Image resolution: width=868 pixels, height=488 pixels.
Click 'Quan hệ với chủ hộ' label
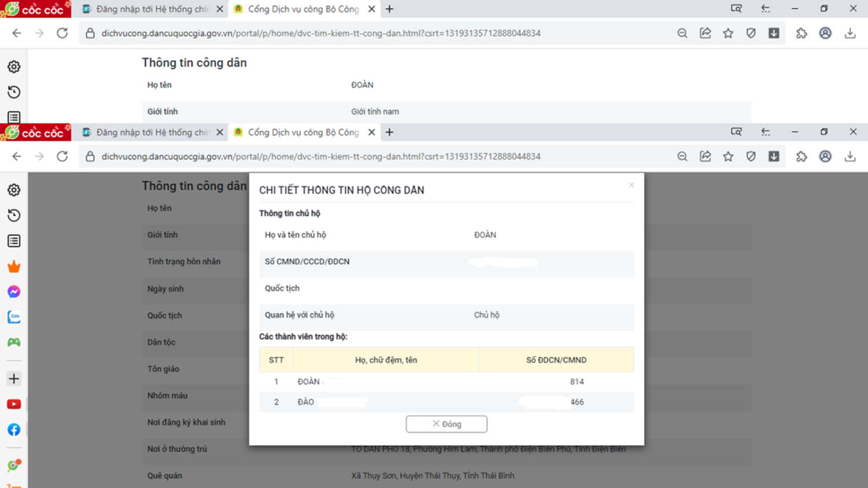point(300,315)
